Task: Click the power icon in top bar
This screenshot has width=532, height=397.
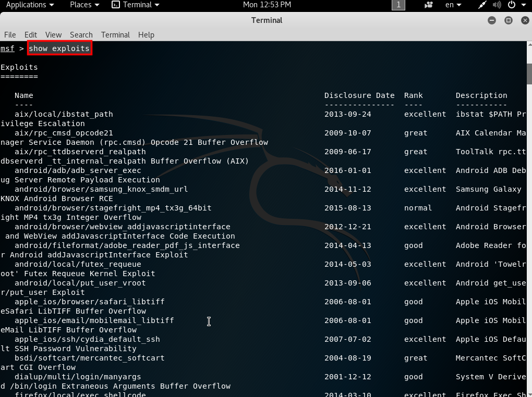Action: [511, 5]
